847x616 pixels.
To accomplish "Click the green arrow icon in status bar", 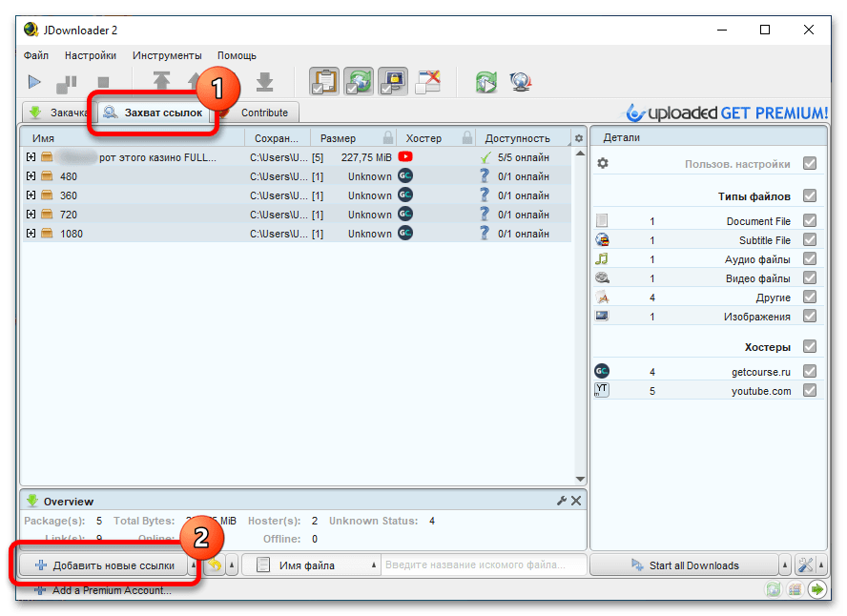I will pyautogui.click(x=817, y=589).
